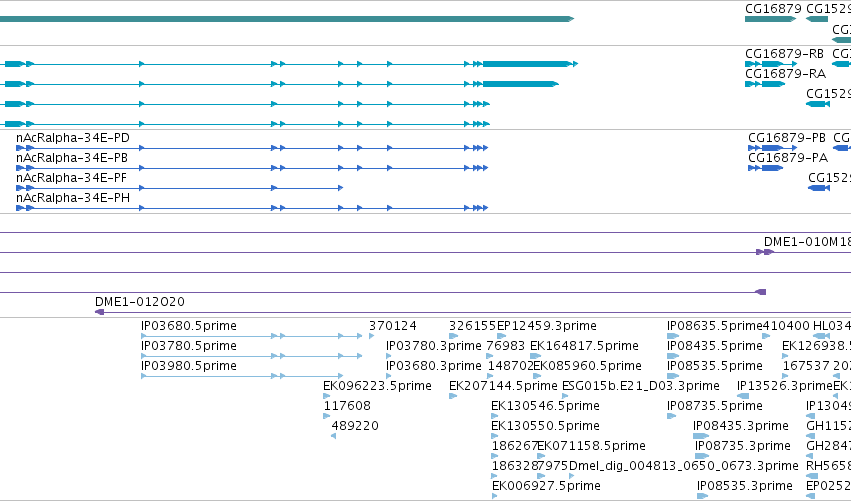Select the nAcRalpha-34E-PB protein label
The image size is (851, 501).
(72, 158)
